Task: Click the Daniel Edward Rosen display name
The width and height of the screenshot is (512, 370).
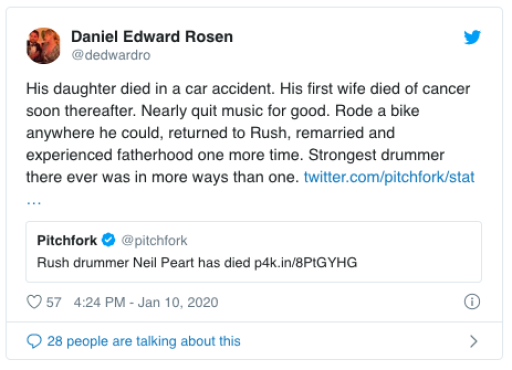Action: tap(152, 37)
